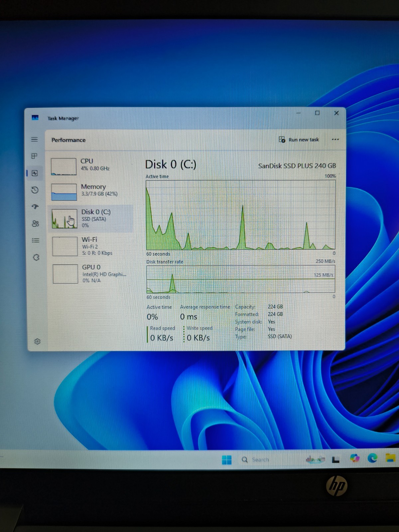Open Microsoft Edge from the taskbar
Viewport: 399px width, 532px height.
pos(372,458)
